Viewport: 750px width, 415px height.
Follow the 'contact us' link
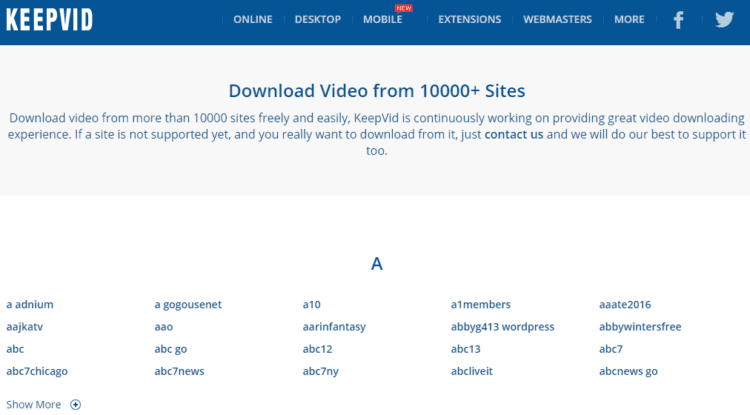tap(514, 134)
